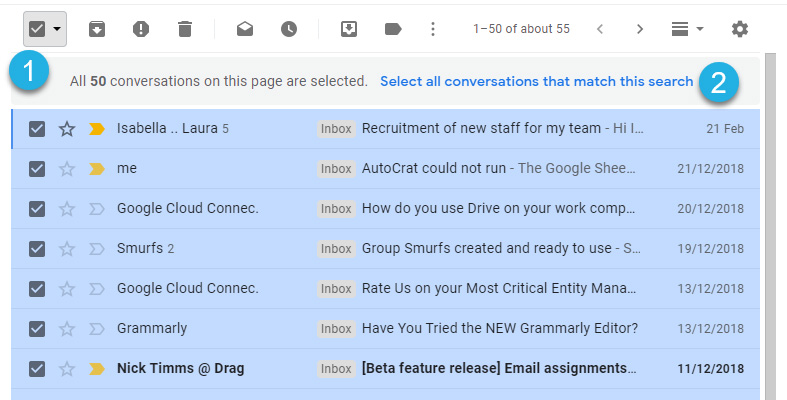The height and width of the screenshot is (400, 787).
Task: Toggle importance marker on the me email
Action: [x=96, y=169]
